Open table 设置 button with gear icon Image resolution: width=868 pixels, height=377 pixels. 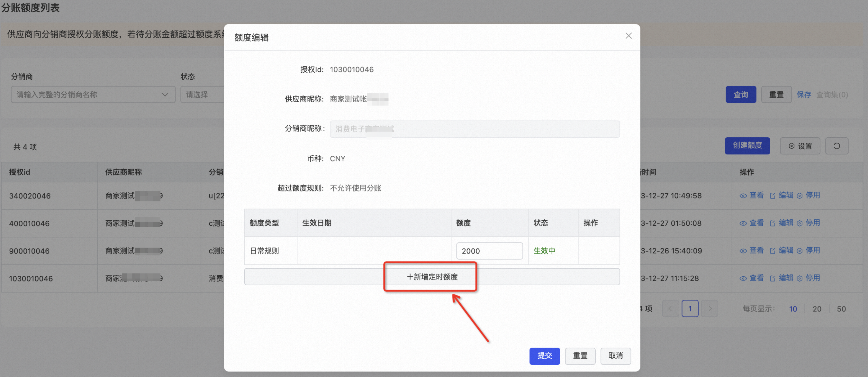[x=800, y=146]
